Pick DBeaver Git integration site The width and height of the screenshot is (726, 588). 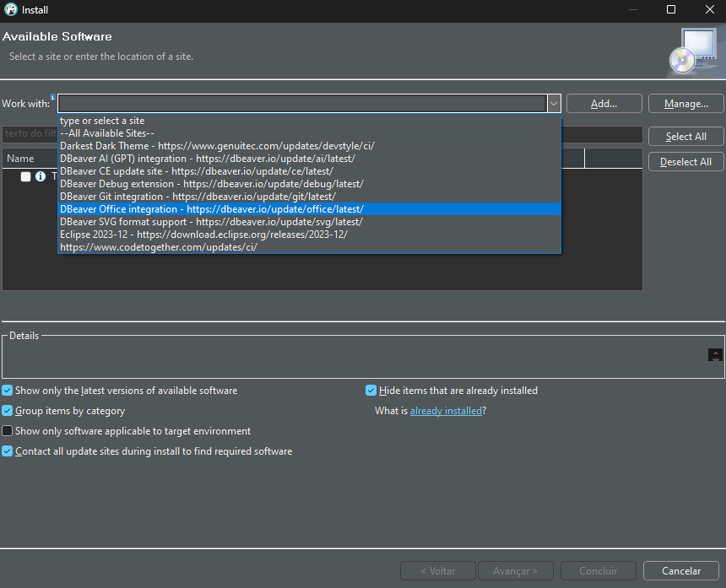pyautogui.click(x=309, y=197)
